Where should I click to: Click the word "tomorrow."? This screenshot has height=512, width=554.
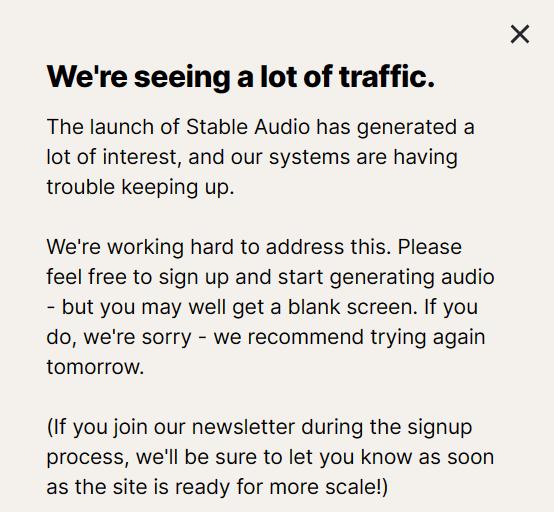coord(95,367)
